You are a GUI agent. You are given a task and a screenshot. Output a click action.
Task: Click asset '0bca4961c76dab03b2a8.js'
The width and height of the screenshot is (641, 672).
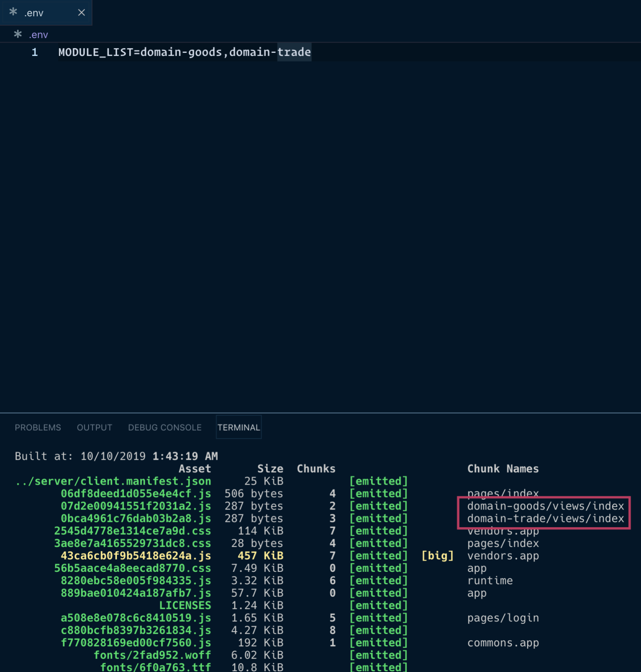click(136, 519)
